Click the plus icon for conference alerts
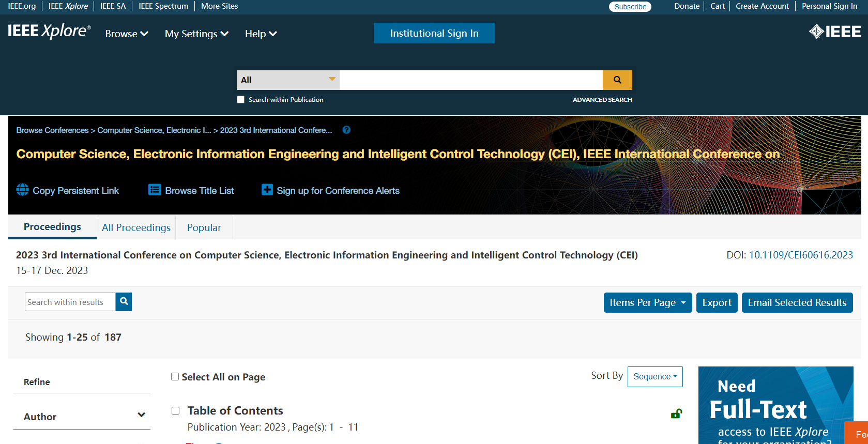Screen dimensions: 868x444 (x=267, y=190)
